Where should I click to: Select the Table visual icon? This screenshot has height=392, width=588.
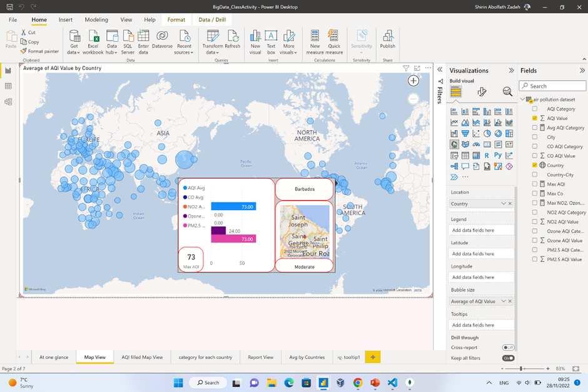465,155
